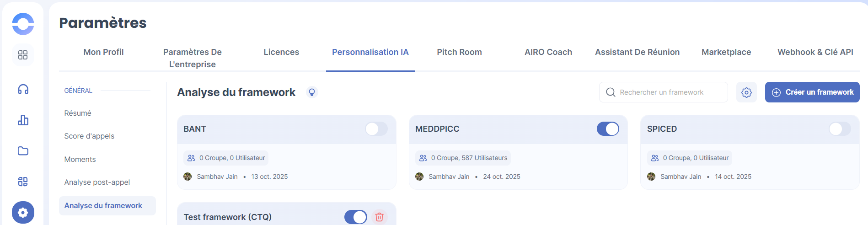
Task: Click the app logo at top left
Action: pos(23,24)
